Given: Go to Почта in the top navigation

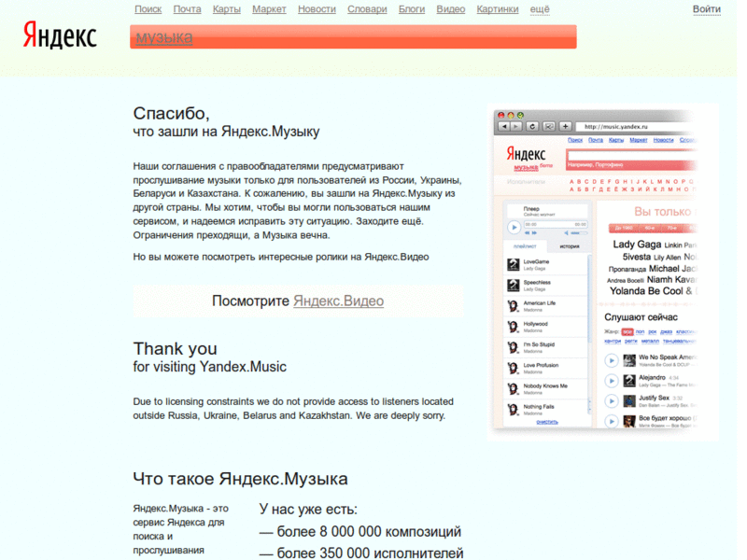Looking at the screenshot, I should 187,9.
